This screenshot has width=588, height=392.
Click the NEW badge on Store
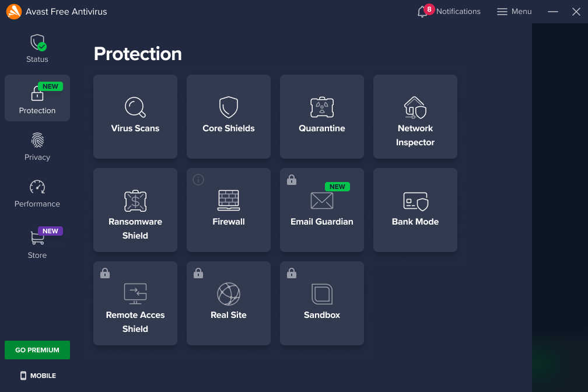[50, 231]
